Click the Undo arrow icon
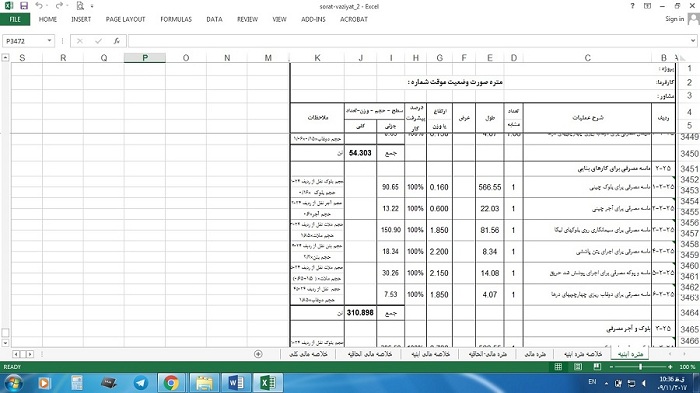This screenshot has height=393, width=700. coord(39,6)
